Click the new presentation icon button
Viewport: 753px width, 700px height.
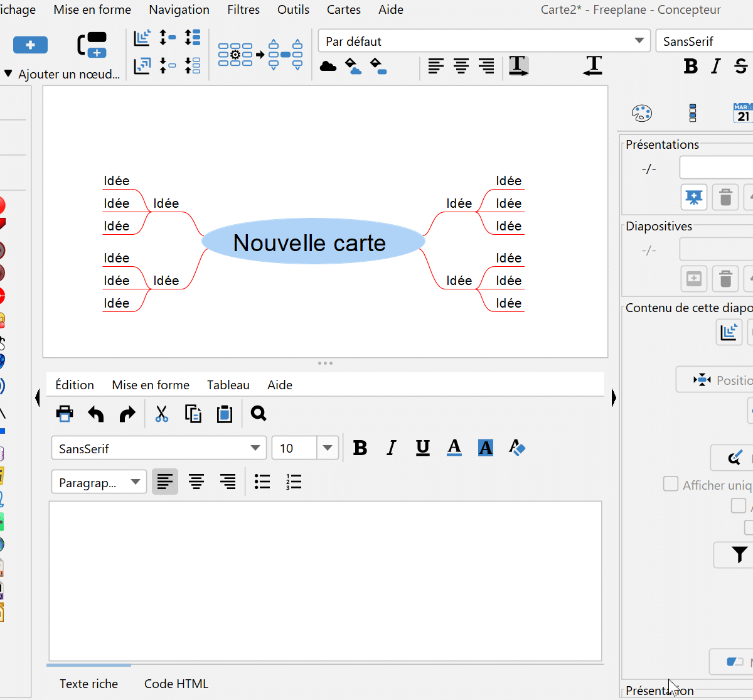click(694, 197)
